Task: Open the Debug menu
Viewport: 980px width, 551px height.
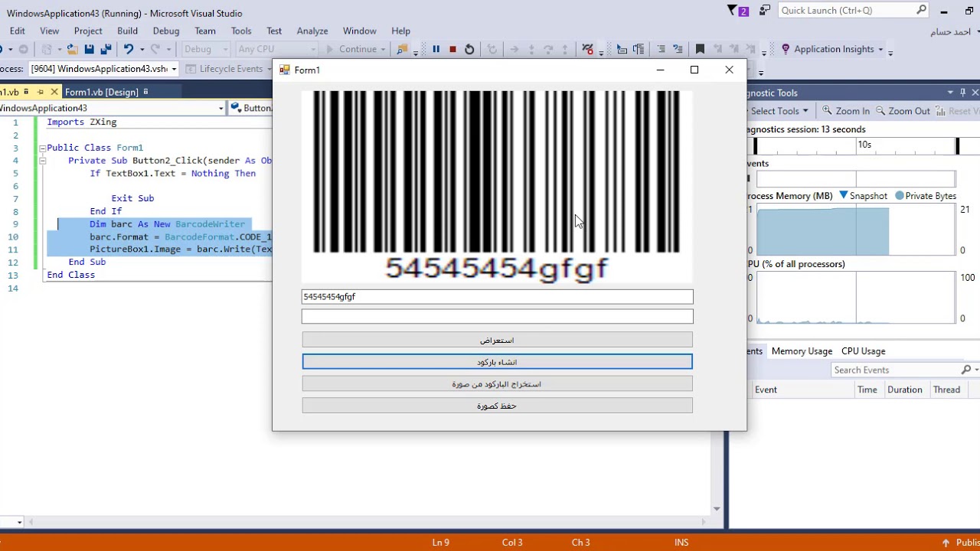Action: (165, 31)
